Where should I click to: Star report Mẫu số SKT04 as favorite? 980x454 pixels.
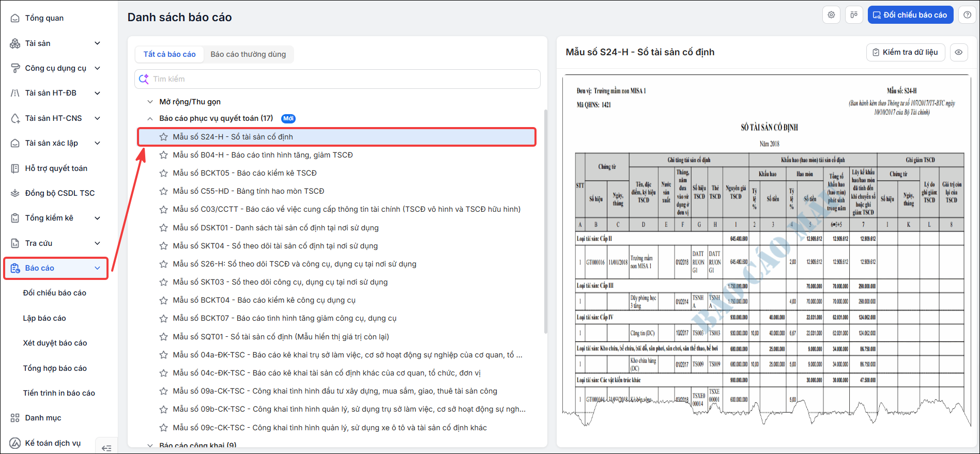point(163,246)
